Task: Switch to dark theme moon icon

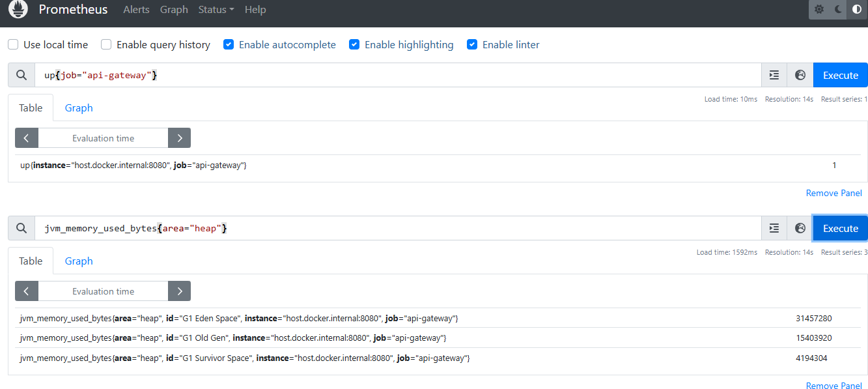Action: click(x=838, y=10)
